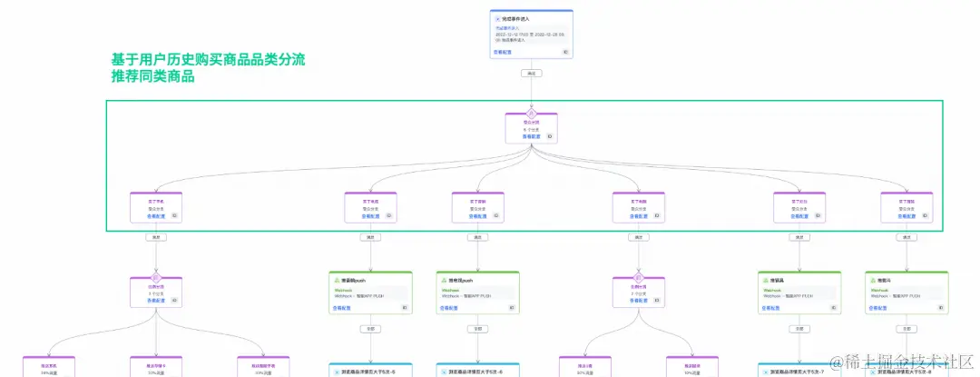Click the 满足 label below 买了电脑

(x=638, y=238)
